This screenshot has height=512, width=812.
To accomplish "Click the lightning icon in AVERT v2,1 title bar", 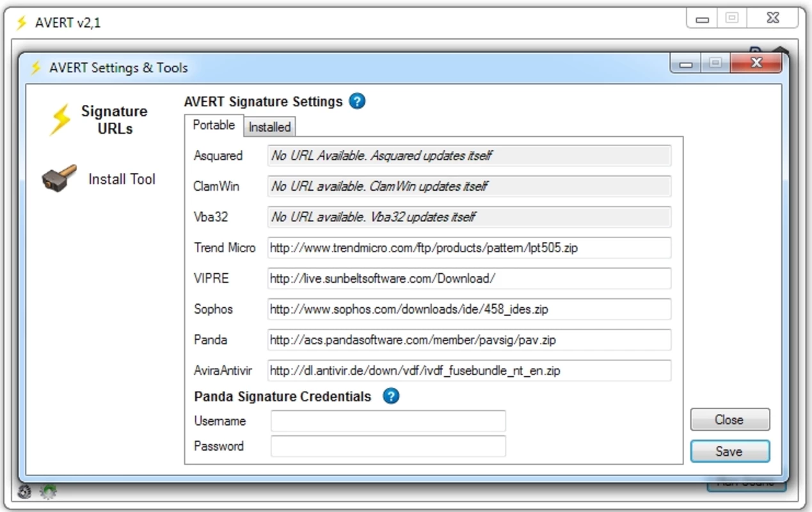I will [x=22, y=23].
